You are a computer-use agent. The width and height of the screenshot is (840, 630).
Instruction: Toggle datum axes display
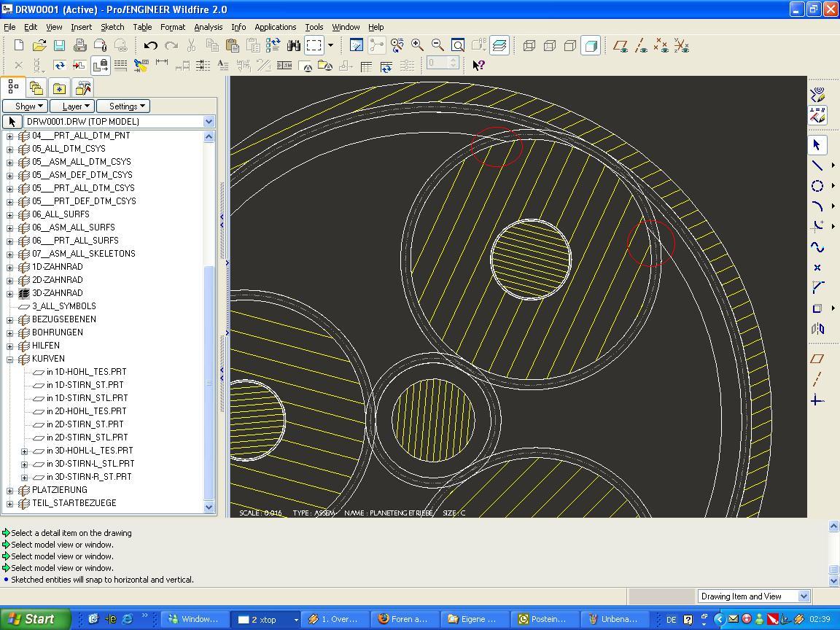641,45
